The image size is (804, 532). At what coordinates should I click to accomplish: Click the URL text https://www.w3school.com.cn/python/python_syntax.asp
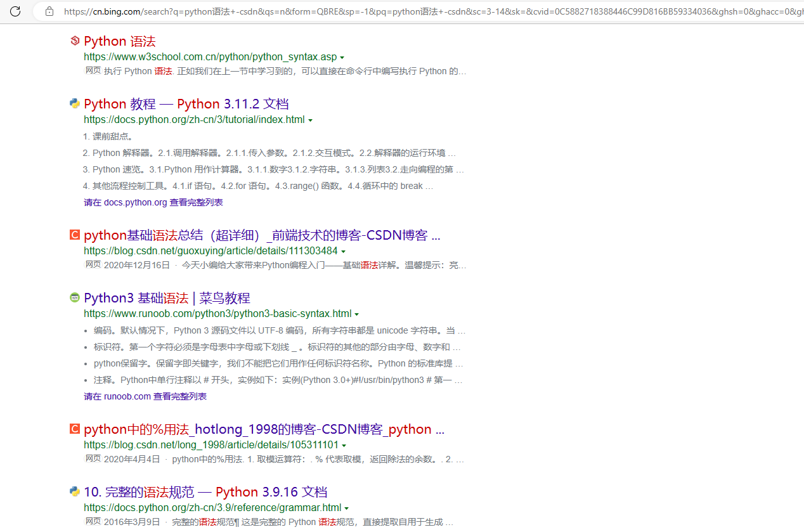(x=211, y=57)
